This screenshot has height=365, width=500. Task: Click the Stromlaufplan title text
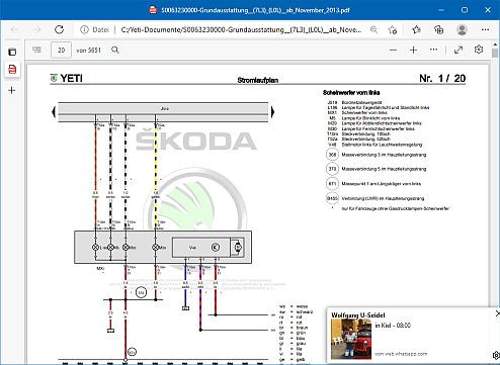258,80
